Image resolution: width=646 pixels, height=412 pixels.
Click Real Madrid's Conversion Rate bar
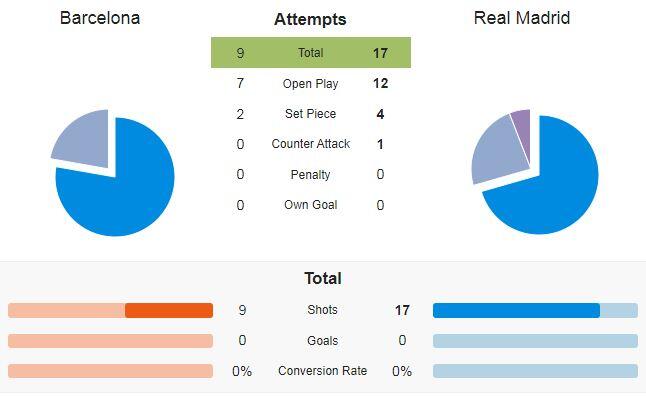[535, 371]
